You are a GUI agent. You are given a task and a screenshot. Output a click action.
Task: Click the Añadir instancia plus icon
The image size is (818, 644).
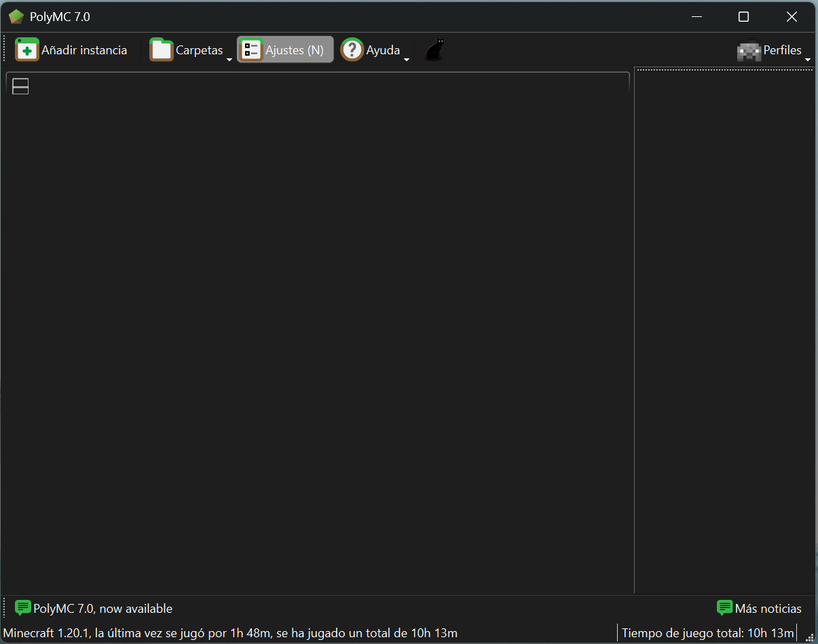pos(27,50)
